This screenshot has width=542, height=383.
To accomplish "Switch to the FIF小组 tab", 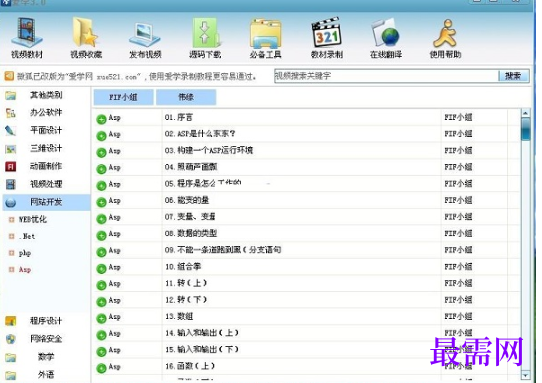I will coord(123,97).
